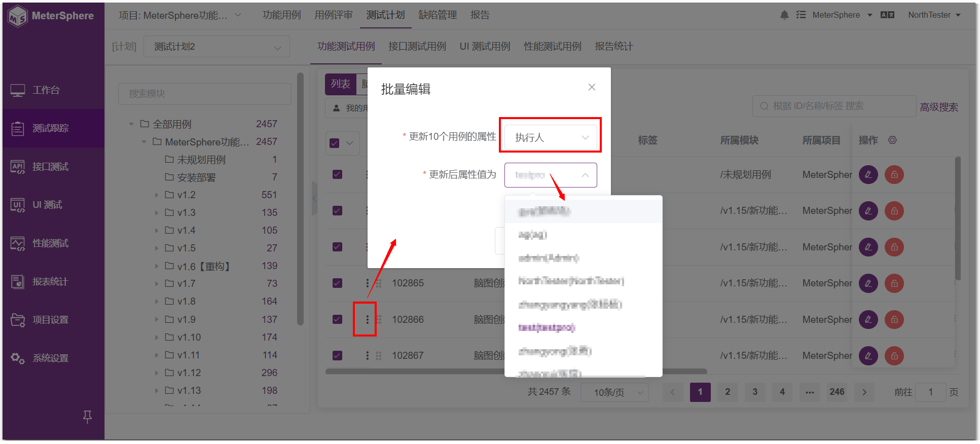Open the 报告统计 tab
This screenshot has height=444, width=980.
(x=613, y=47)
